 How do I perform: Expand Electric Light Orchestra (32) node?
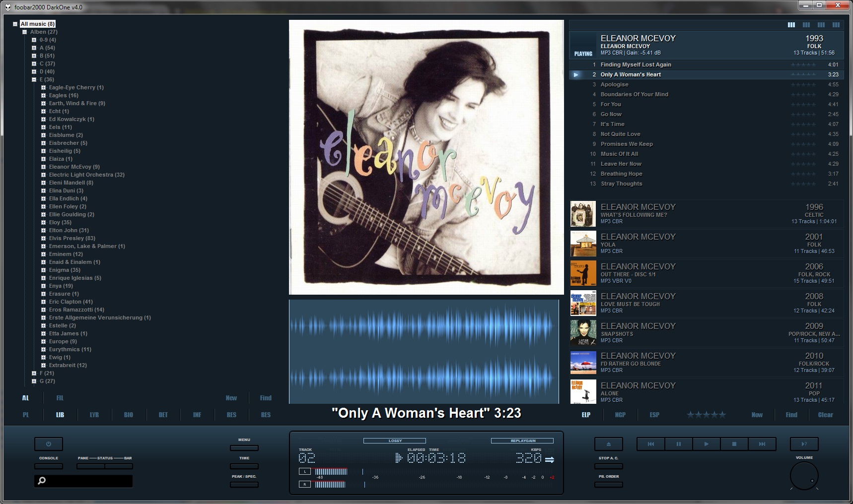point(43,175)
